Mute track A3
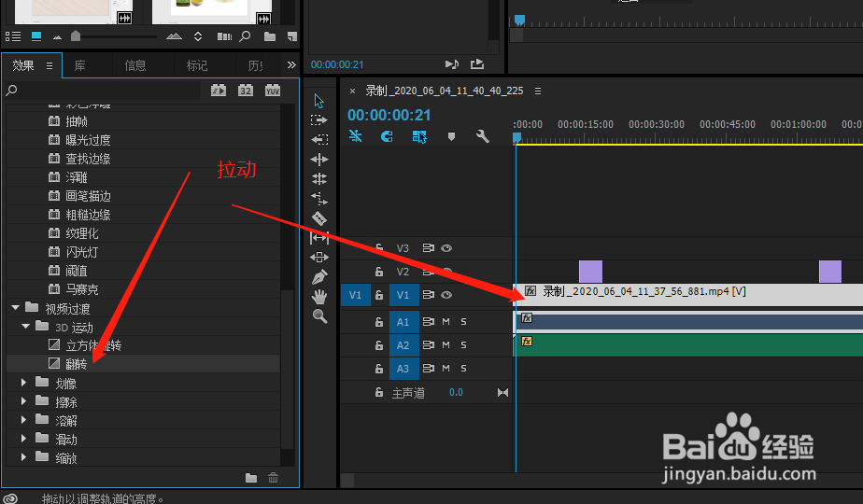 (x=446, y=368)
